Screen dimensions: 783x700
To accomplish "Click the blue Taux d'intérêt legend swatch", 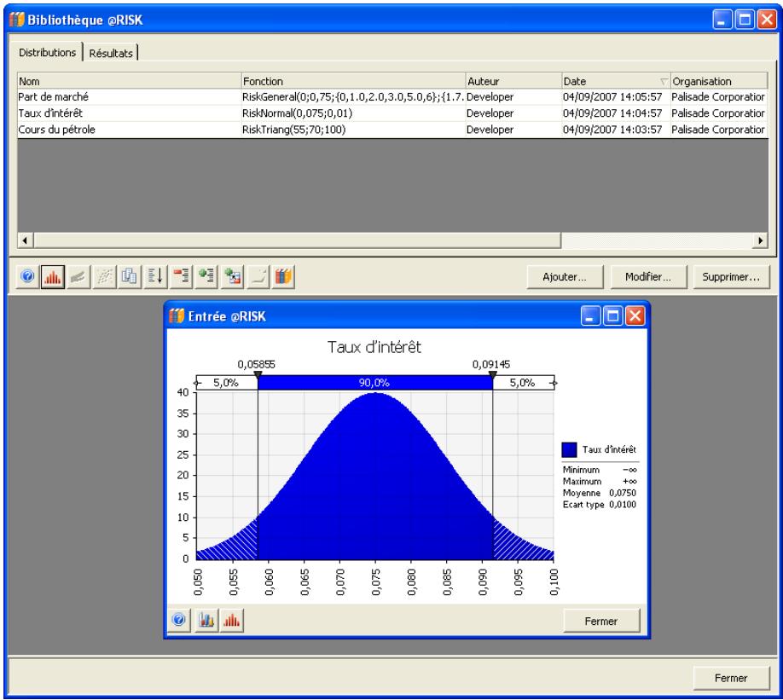I will (x=571, y=447).
